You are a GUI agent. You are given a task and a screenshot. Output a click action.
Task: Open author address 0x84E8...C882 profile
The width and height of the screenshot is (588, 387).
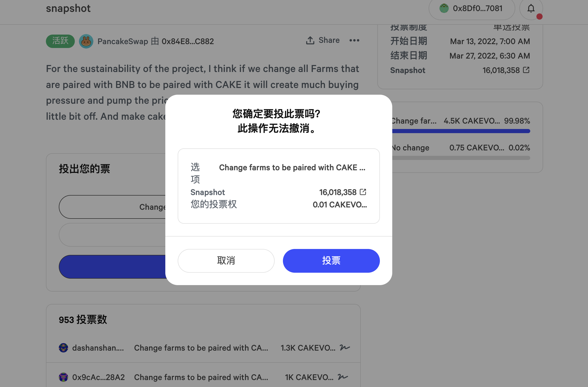pyautogui.click(x=187, y=41)
